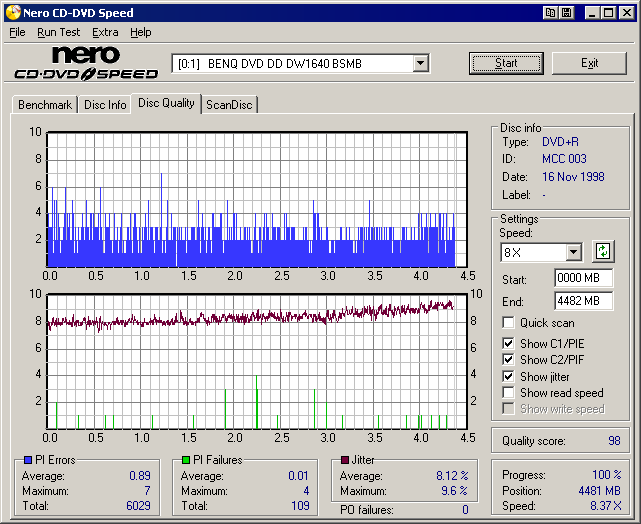Click the copy-to-clipboard icon in title bar
The image size is (641, 524).
pos(551,12)
